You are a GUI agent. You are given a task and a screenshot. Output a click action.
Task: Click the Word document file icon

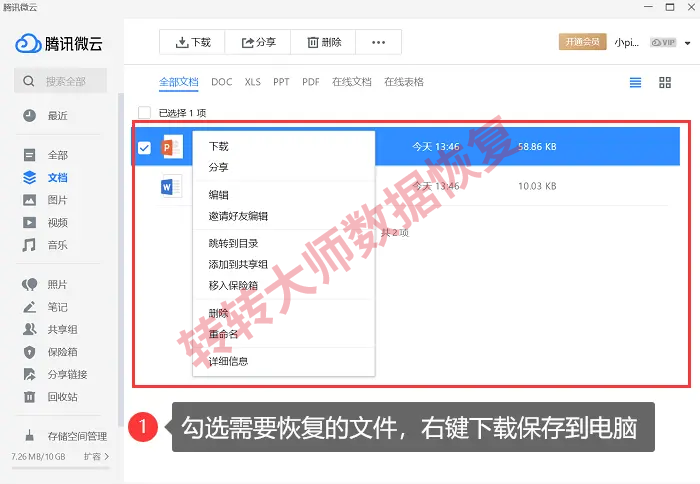171,186
